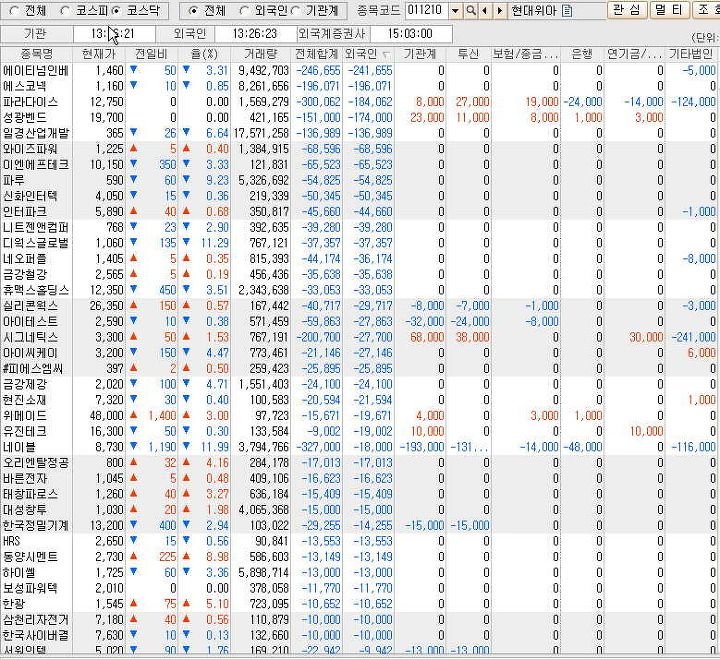This screenshot has width=720, height=659.
Task: Sort by 은행 column header
Action: click(582, 54)
